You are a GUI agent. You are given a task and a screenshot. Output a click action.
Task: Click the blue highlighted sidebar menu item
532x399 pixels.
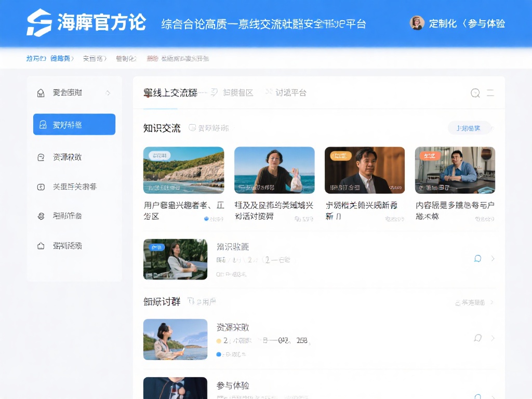click(74, 125)
